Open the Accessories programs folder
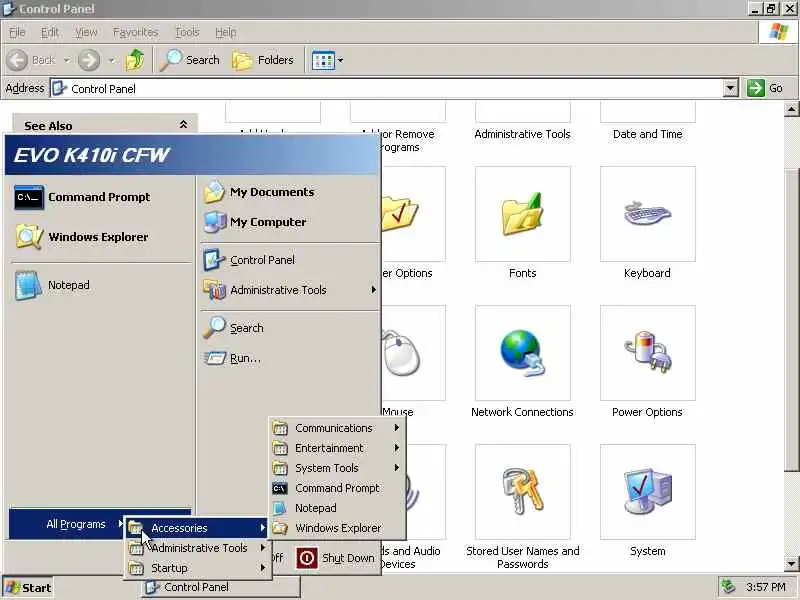Screen dimensions: 800x600 pos(197,528)
